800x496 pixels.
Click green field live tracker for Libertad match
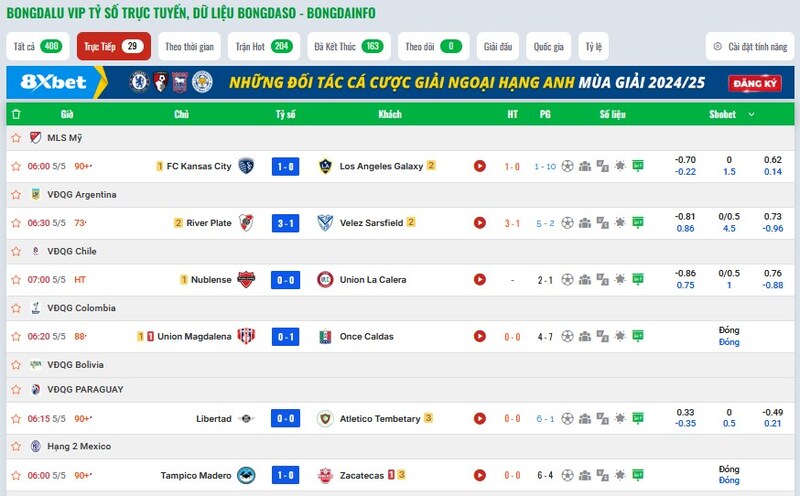click(x=638, y=418)
